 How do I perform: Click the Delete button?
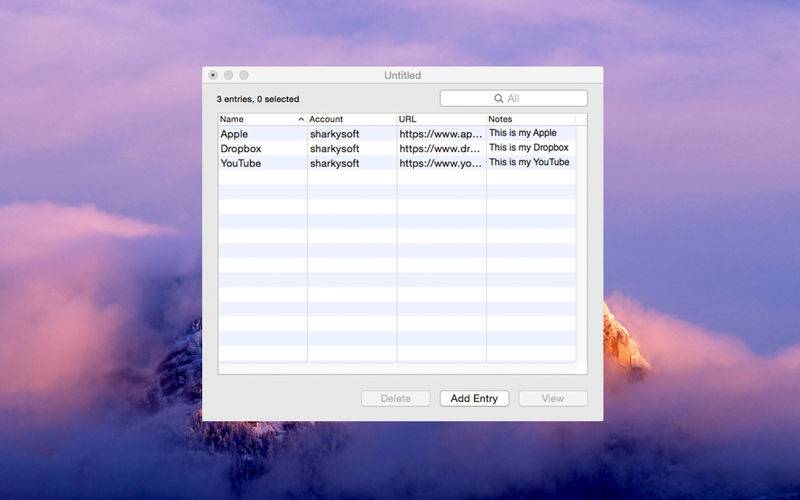[x=396, y=398]
